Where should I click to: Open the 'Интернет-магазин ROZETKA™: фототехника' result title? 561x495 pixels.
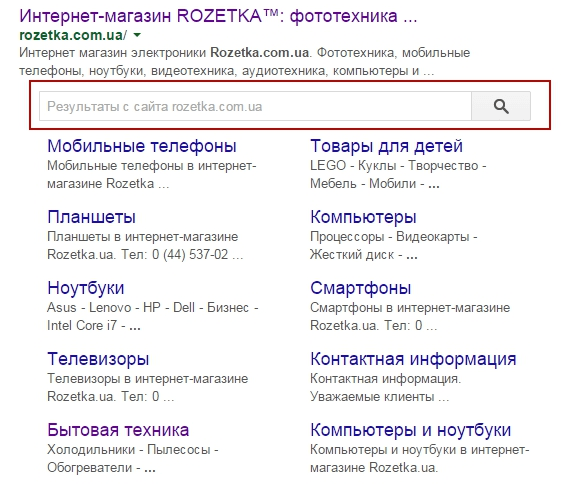(218, 16)
